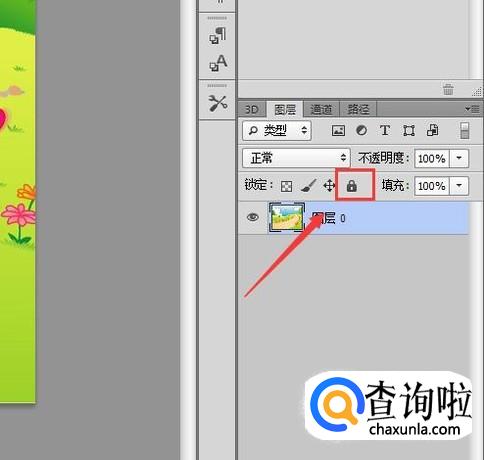Filter layers by pixel image icon
The height and width of the screenshot is (460, 484).
(x=338, y=130)
